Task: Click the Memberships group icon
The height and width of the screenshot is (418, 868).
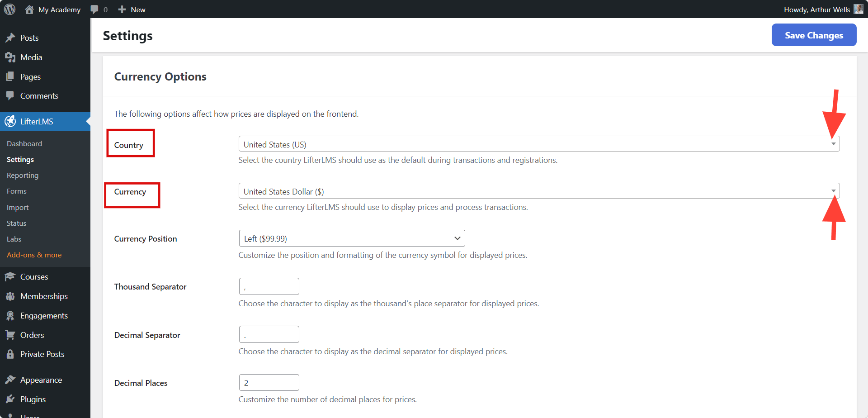Action: pos(10,296)
